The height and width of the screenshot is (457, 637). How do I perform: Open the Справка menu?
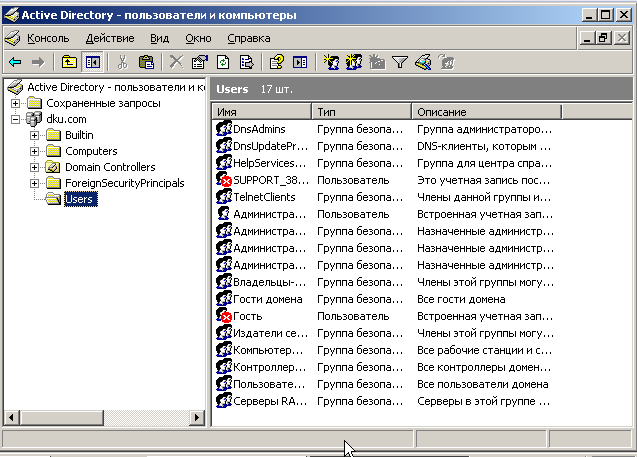(249, 38)
